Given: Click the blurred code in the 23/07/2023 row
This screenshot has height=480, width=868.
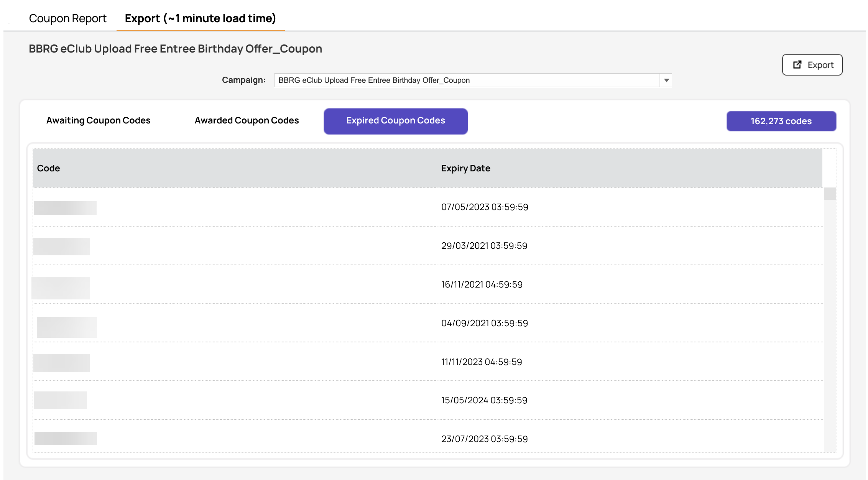Looking at the screenshot, I should pos(66,438).
